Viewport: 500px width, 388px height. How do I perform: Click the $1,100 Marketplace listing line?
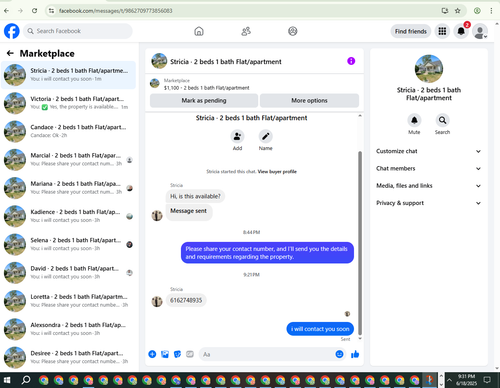point(206,88)
